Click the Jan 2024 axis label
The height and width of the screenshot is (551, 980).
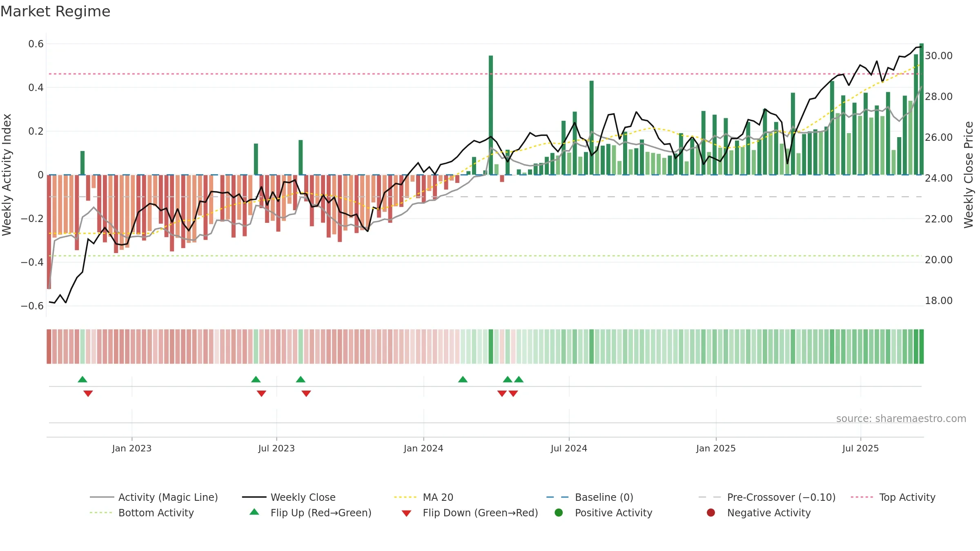(423, 449)
